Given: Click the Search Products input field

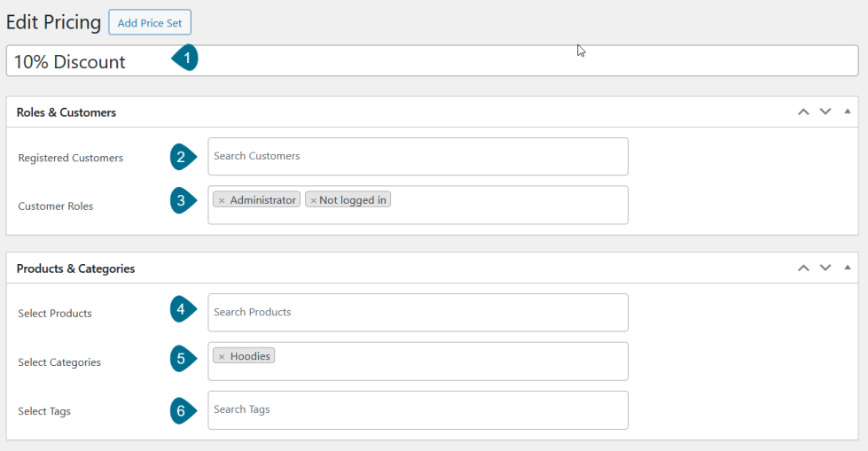Looking at the screenshot, I should click(x=418, y=312).
